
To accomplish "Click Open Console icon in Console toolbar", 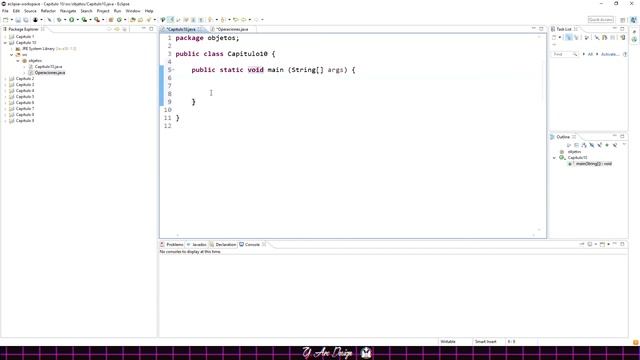I will point(602,244).
